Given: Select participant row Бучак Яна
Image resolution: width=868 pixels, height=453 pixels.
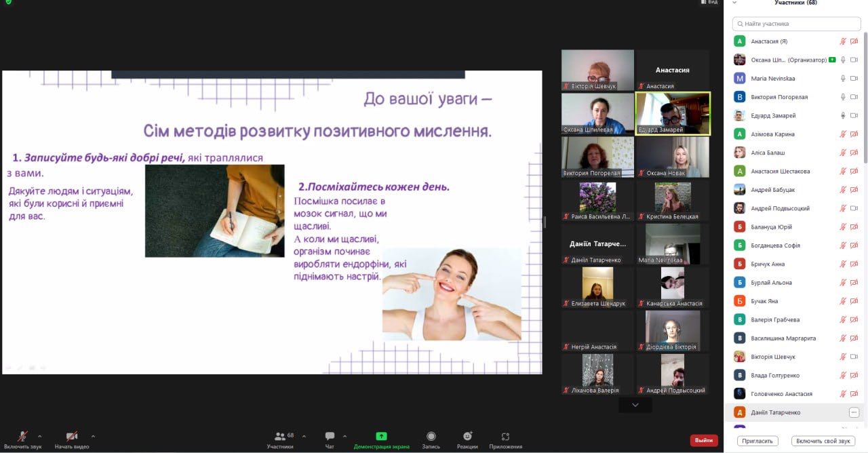Looking at the screenshot, I should click(794, 301).
